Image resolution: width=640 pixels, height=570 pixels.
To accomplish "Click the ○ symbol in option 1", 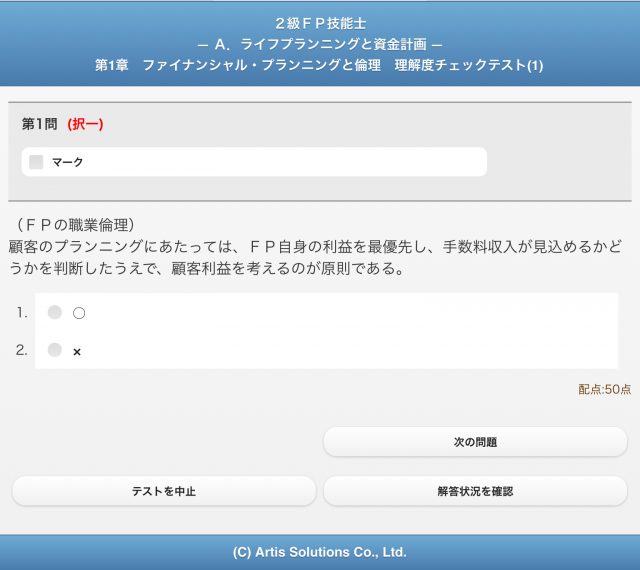I will pyautogui.click(x=79, y=313).
